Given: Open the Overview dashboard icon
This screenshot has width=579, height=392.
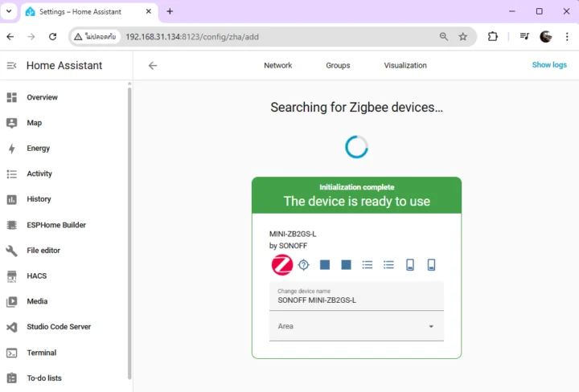Looking at the screenshot, I should tap(12, 97).
